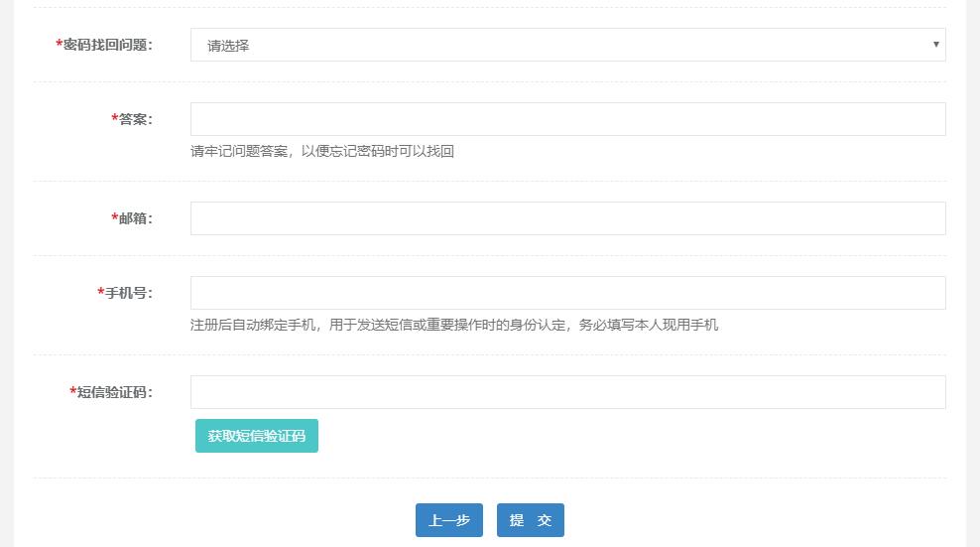980x547 pixels.
Task: Focus the 答案 input field
Action: [567, 119]
